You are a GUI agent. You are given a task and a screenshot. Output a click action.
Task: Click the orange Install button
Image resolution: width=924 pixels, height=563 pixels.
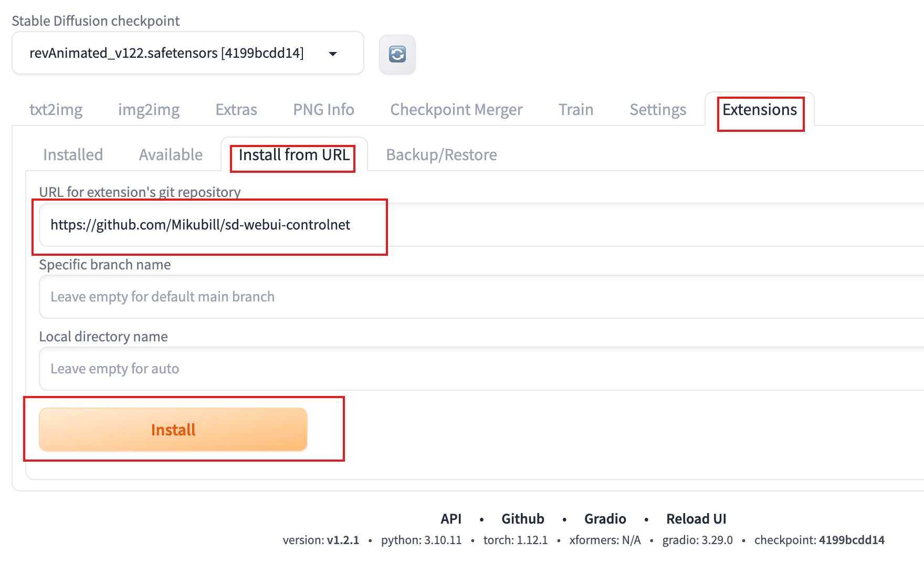(173, 430)
